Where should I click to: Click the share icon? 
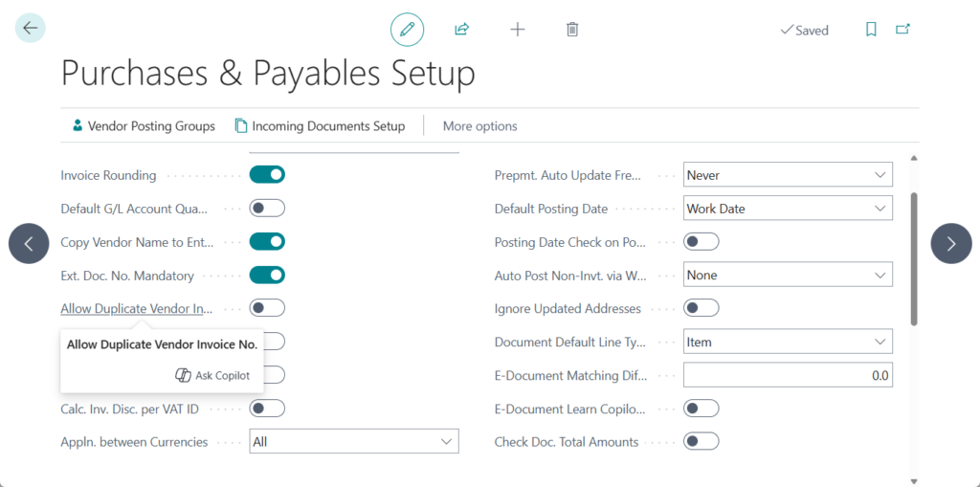461,30
